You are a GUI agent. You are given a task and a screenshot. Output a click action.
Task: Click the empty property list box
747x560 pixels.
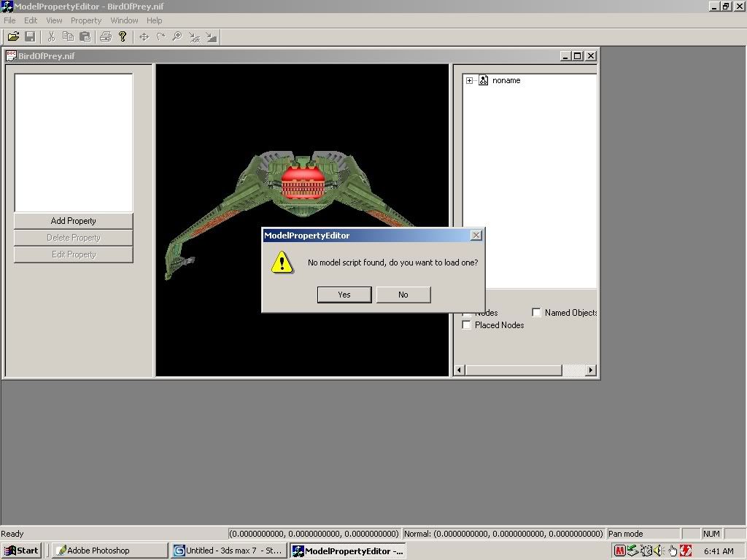74,142
